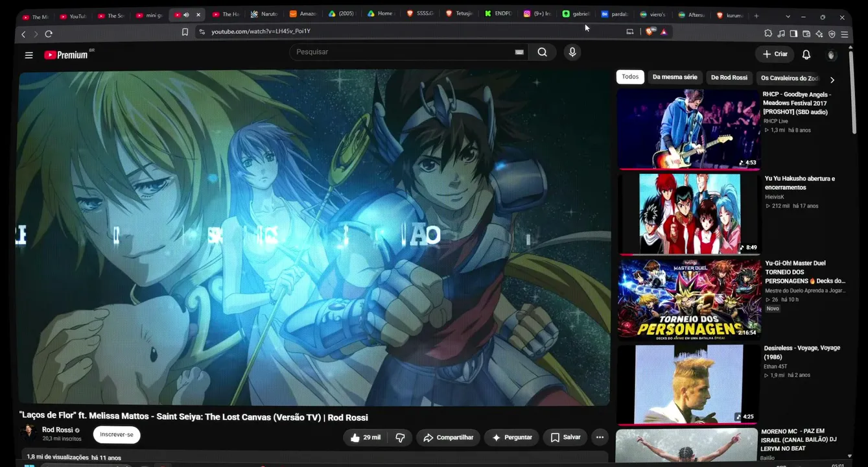Click the Saint Seiya video player

coord(314,237)
